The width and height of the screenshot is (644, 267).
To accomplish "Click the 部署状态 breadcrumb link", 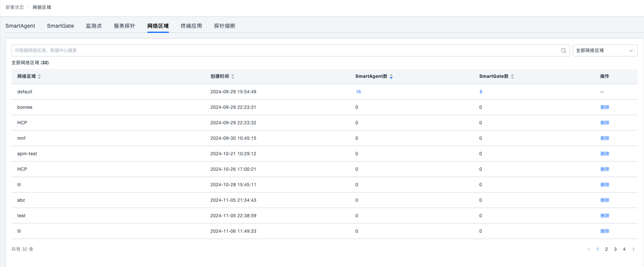I will coord(15,7).
